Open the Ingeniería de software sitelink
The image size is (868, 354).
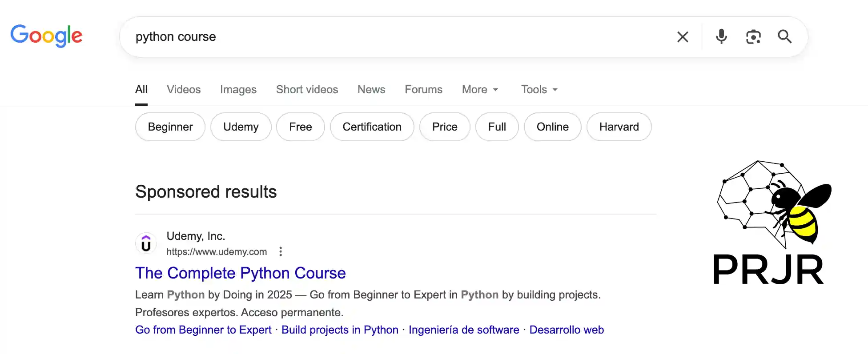pos(464,330)
